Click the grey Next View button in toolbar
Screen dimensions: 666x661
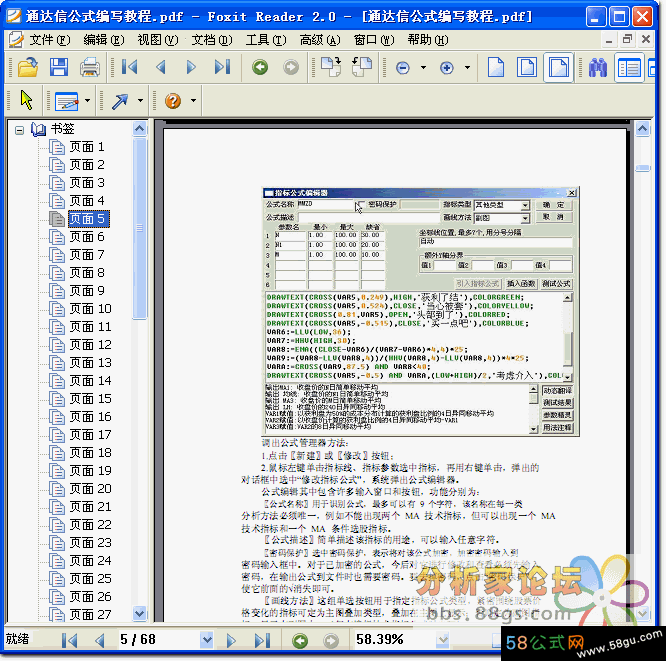pos(291,67)
